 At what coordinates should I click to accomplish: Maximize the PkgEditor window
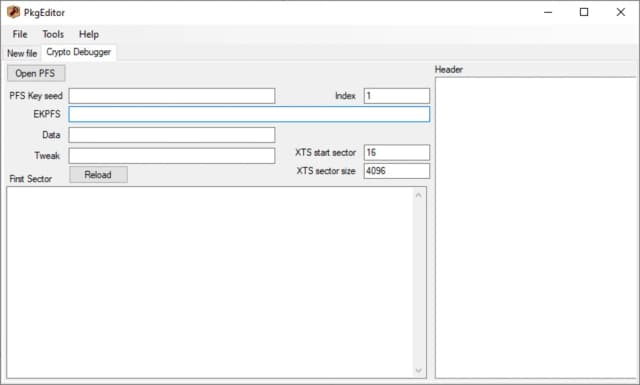[584, 12]
